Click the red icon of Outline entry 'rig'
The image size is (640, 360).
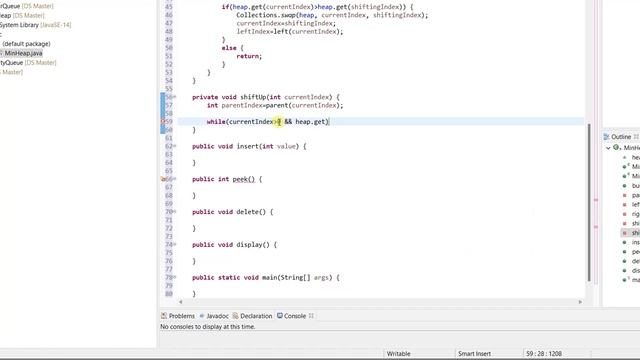pos(624,214)
